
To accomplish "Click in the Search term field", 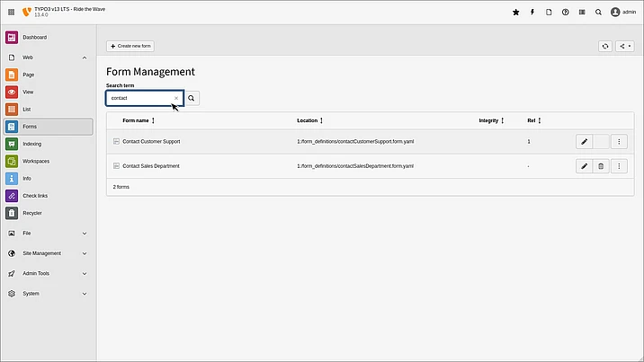I will 139,98.
